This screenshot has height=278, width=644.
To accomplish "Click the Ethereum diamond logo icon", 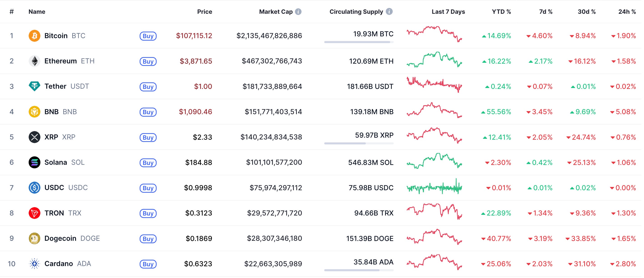I will pos(35,61).
